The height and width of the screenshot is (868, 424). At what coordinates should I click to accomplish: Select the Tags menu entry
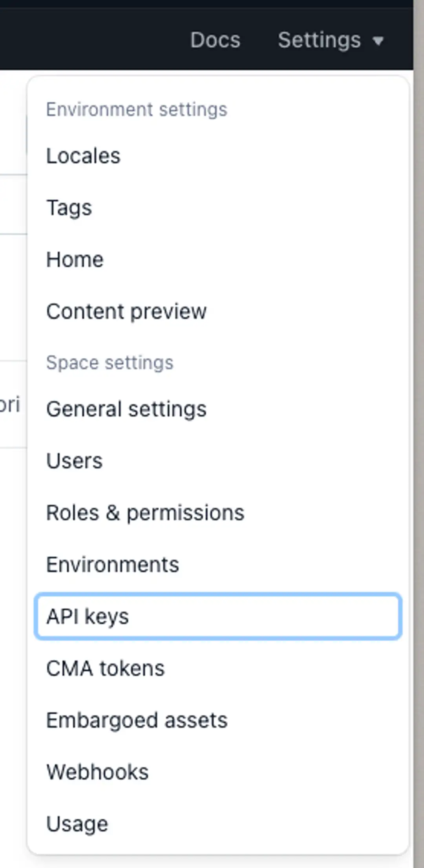pyautogui.click(x=69, y=208)
